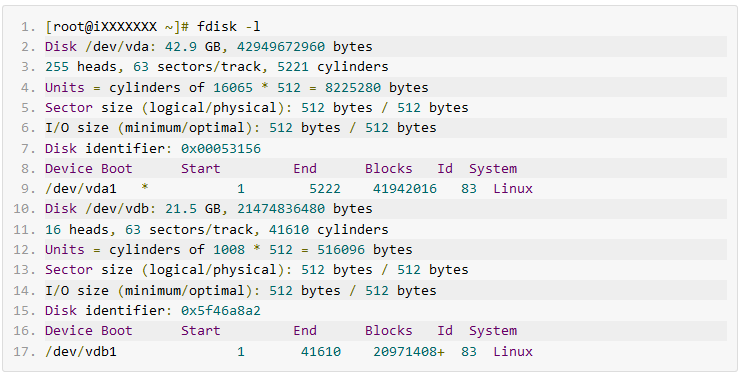Click the 21474836480 bytes value
The height and width of the screenshot is (384, 749).
[281, 209]
